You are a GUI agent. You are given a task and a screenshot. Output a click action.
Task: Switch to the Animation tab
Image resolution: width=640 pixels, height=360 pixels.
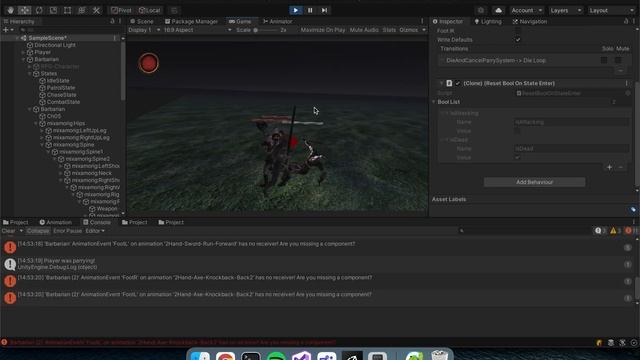click(56, 222)
